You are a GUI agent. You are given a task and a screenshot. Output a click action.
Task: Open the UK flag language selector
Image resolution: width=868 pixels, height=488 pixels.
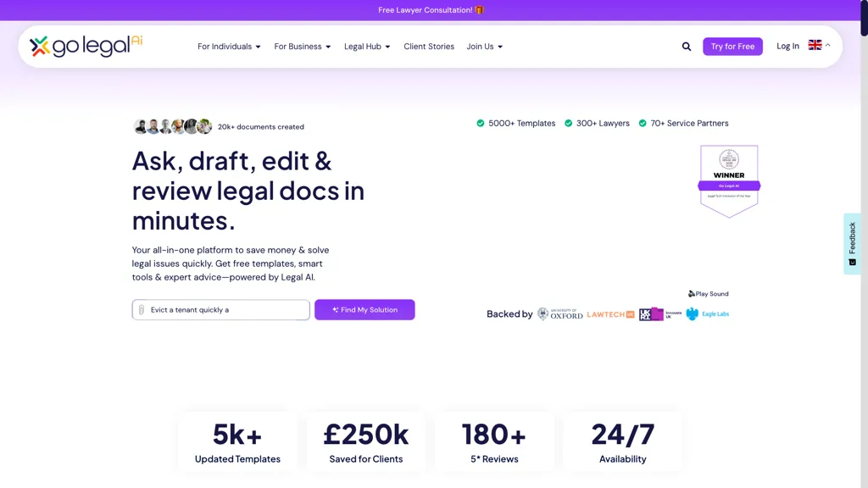(x=818, y=46)
